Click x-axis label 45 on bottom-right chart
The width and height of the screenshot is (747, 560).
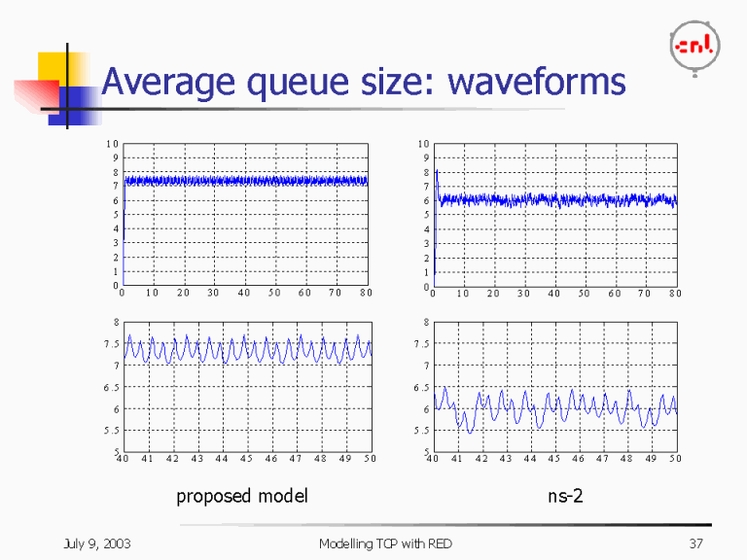click(x=554, y=458)
